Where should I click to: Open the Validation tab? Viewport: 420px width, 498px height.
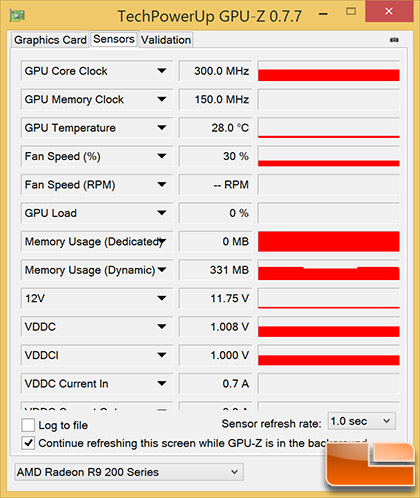[166, 40]
